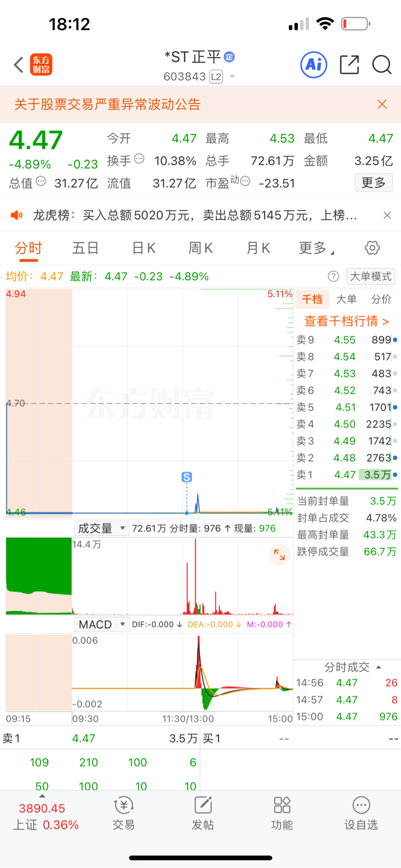The image size is (401, 868).
Task: Tap the back arrow icon
Action: point(19,65)
